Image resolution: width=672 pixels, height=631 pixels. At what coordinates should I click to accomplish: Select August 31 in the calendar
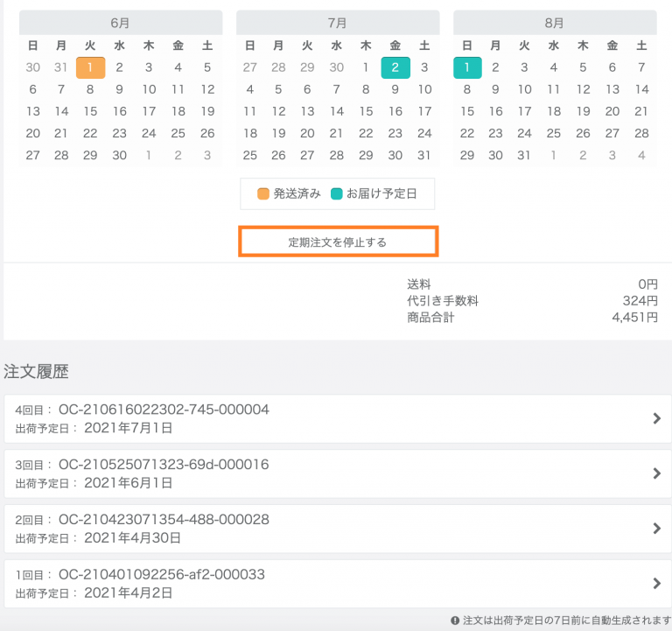pos(524,155)
